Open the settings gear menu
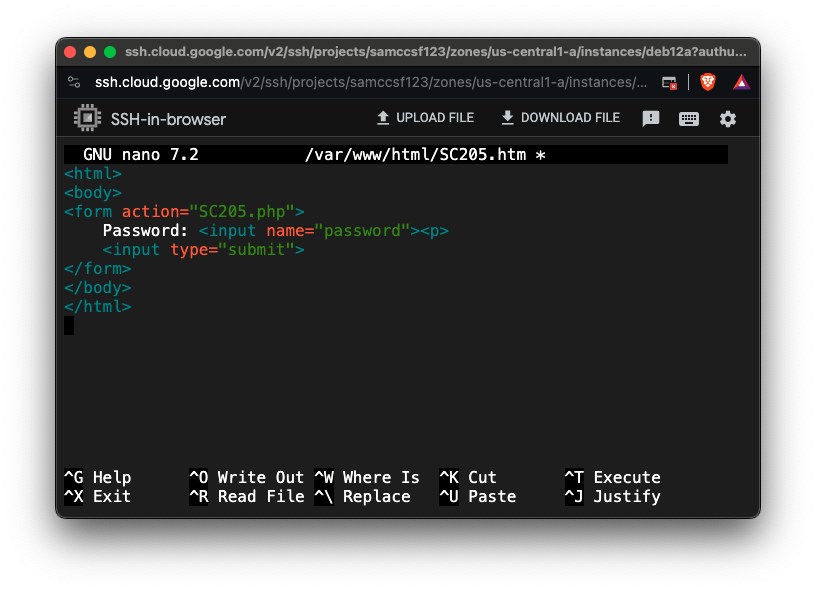816x592 pixels. coord(728,119)
